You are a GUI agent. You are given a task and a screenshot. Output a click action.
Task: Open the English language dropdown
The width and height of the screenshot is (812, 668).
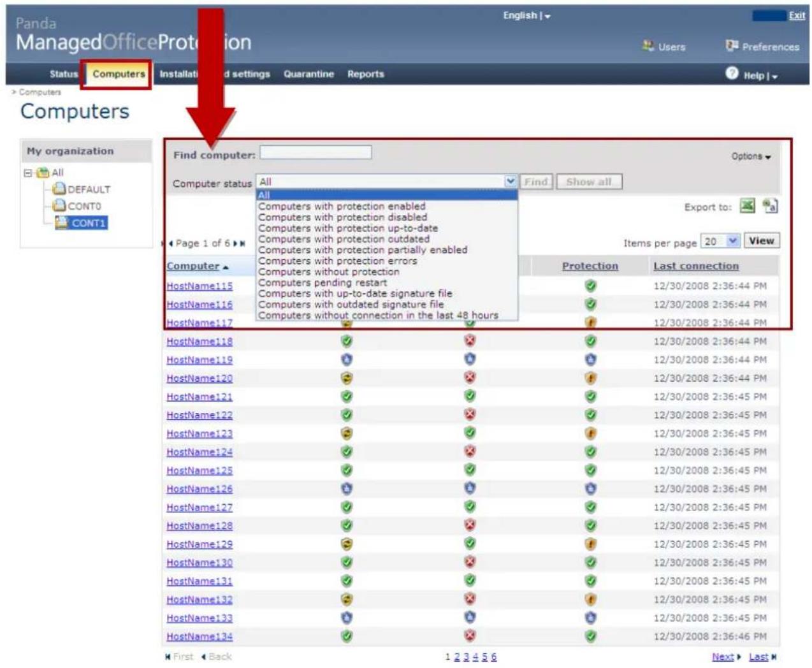[x=526, y=15]
